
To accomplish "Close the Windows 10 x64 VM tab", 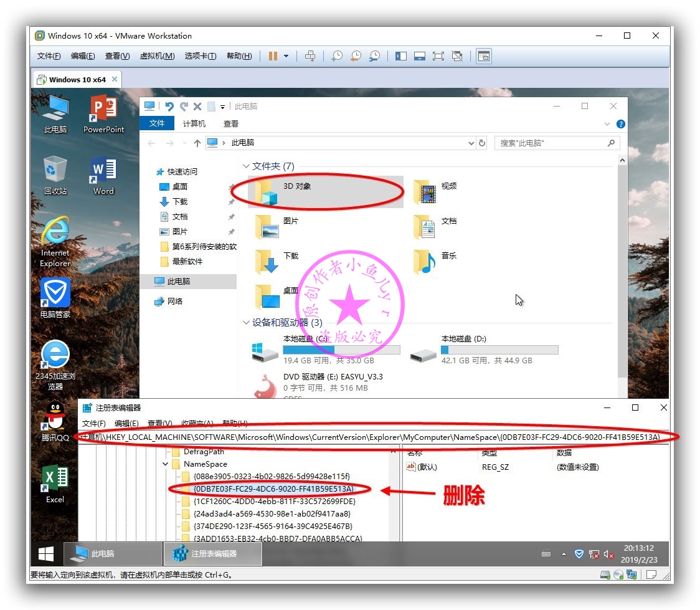I will pos(115,79).
